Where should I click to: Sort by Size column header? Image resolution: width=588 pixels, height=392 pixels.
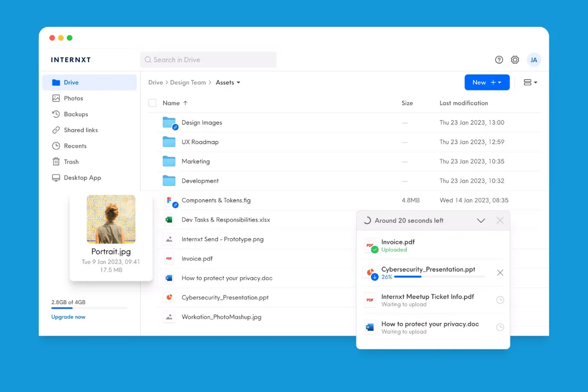(407, 103)
